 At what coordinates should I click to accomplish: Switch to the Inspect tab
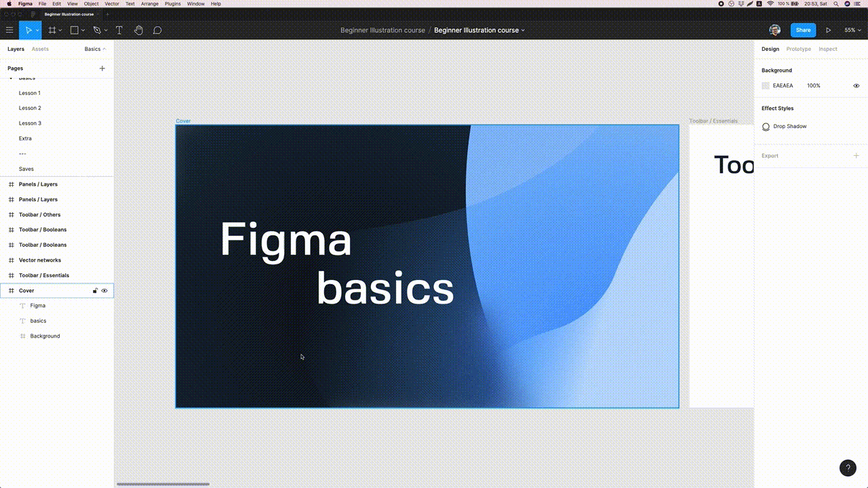point(828,49)
